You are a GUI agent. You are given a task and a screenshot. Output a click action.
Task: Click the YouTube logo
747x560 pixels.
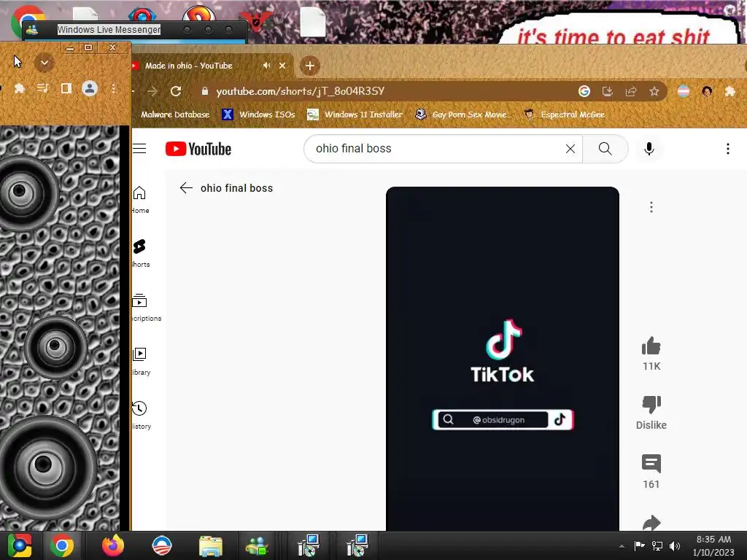(x=198, y=149)
